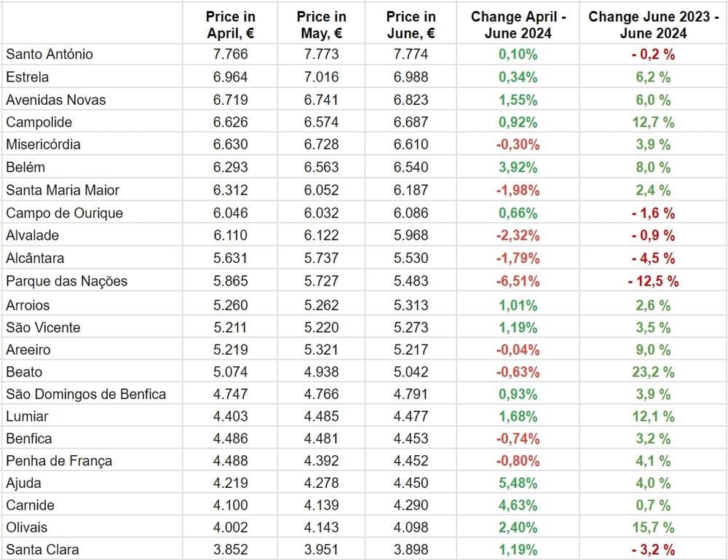This screenshot has height=560, width=728.
Task: Click Beato's 23,2 % yearly change
Action: 653,371
